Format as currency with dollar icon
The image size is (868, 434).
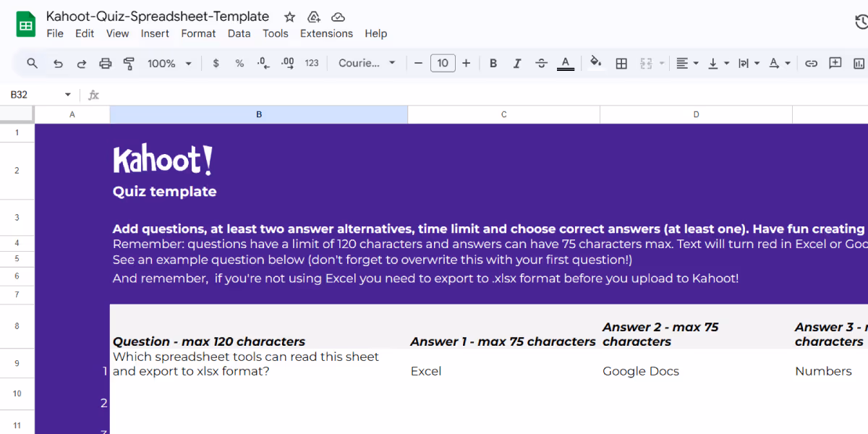[x=216, y=64]
